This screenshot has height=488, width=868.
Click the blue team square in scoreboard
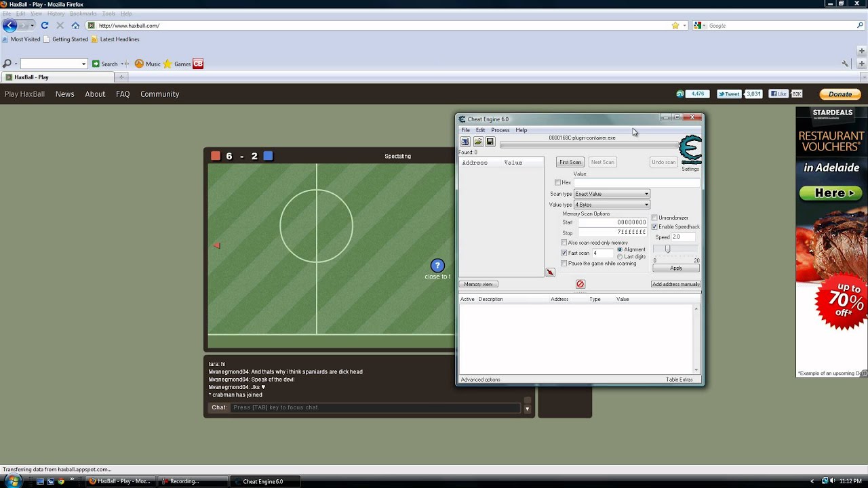coord(268,156)
